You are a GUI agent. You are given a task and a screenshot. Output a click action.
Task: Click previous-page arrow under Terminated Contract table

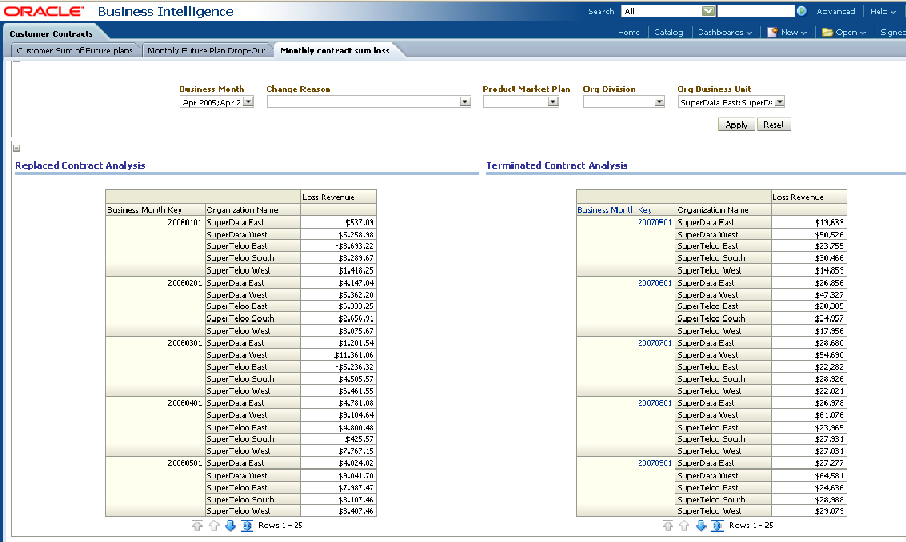[685, 526]
